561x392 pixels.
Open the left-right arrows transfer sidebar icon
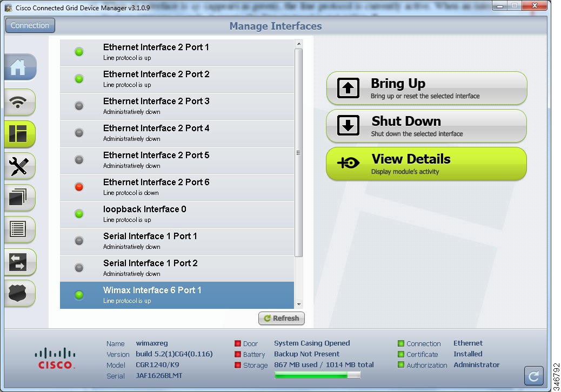pos(19,262)
